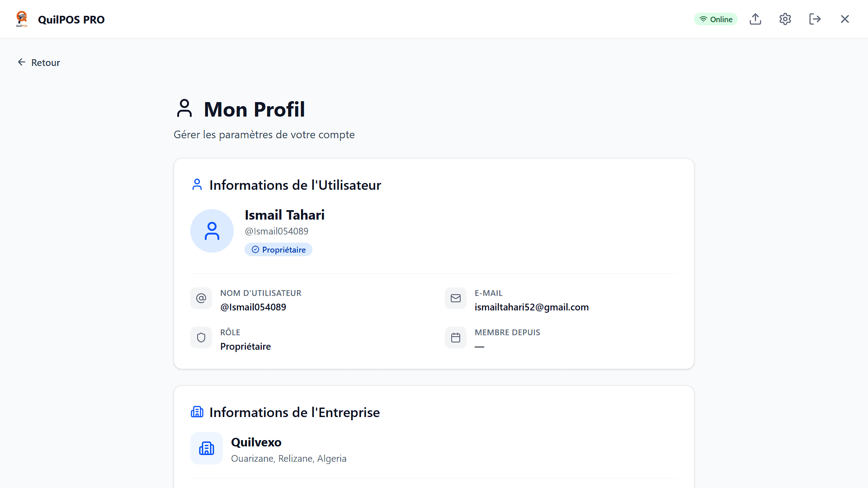
Task: Close the window with X button
Action: pos(845,19)
